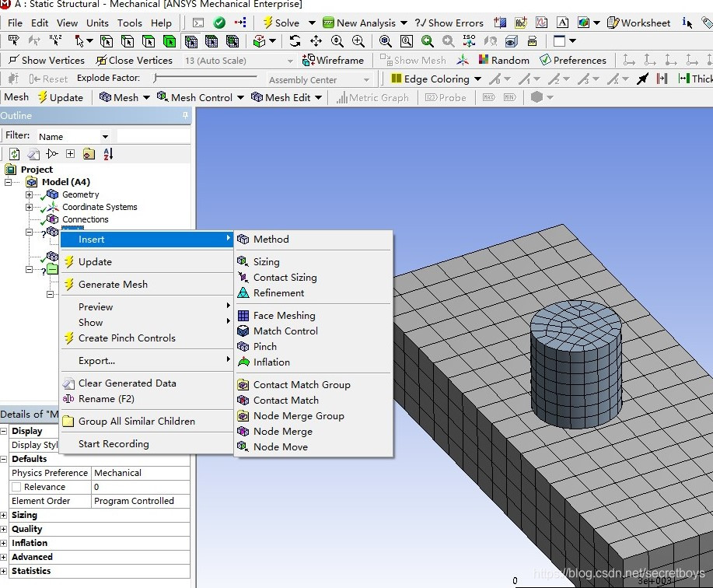Select Start Recording in context menu
Image resolution: width=713 pixels, height=588 pixels.
click(146, 444)
